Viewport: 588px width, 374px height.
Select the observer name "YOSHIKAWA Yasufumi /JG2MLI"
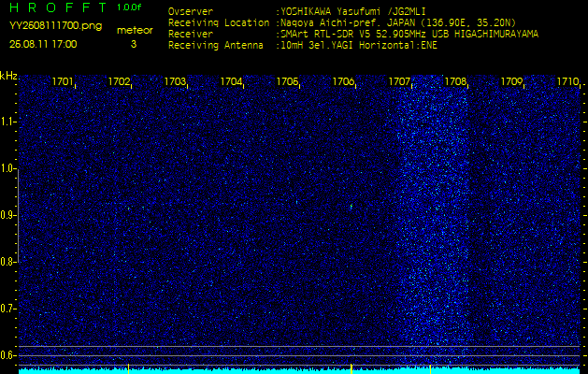tap(353, 11)
